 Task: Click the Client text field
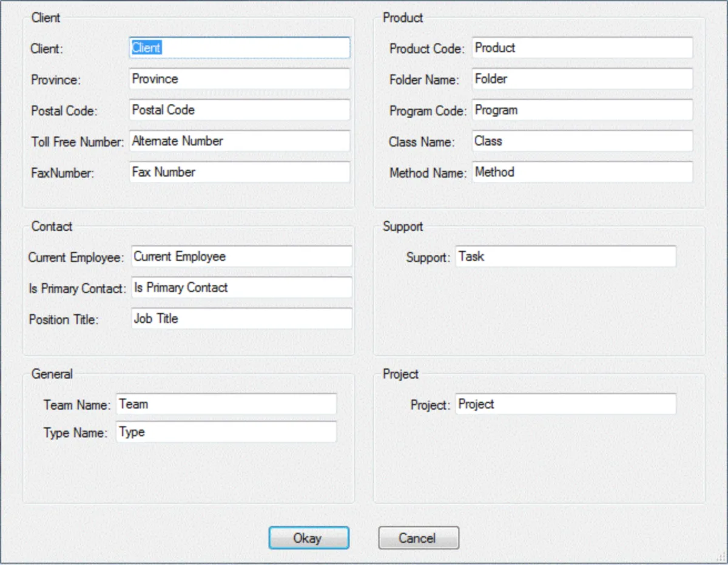tap(240, 48)
